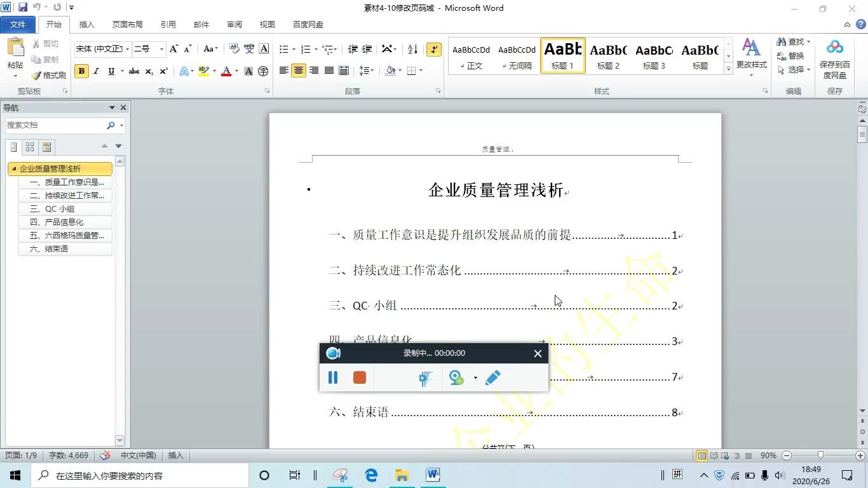
Task: Click the Enclose Characters (字) icon
Action: tap(263, 71)
